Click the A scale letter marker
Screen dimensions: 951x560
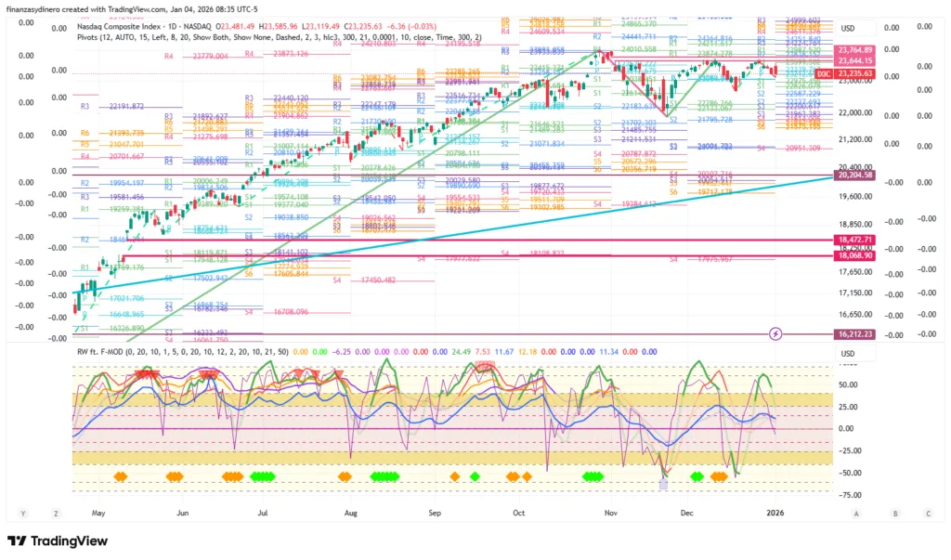(x=857, y=513)
